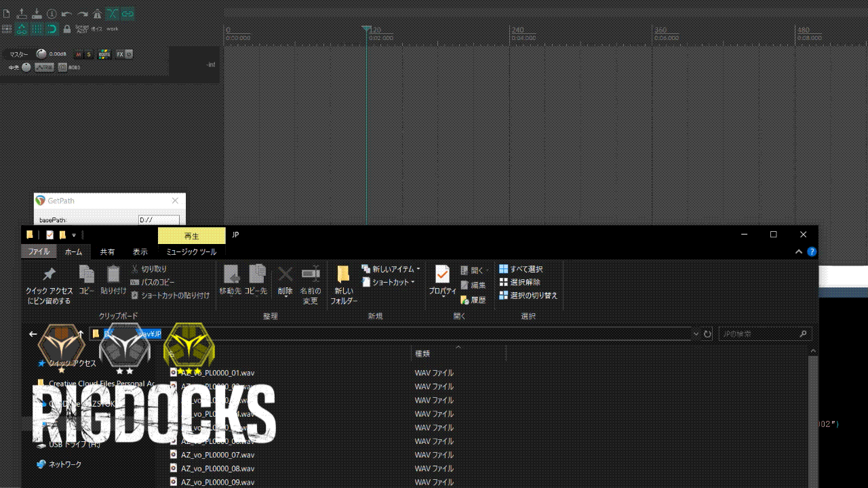Open master track FX button
Image resolution: width=868 pixels, height=488 pixels.
click(120, 54)
